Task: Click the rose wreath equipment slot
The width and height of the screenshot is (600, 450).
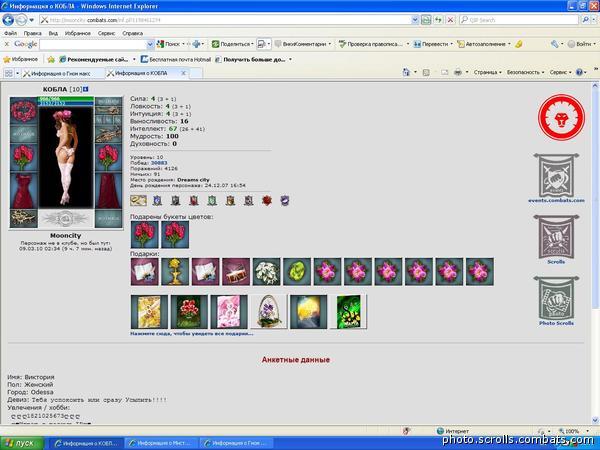Action: point(24,110)
